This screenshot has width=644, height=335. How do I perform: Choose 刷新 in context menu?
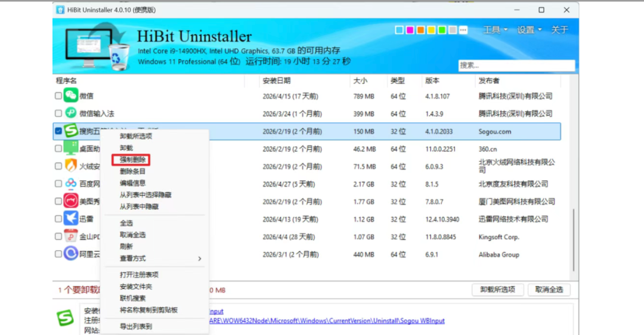(126, 246)
